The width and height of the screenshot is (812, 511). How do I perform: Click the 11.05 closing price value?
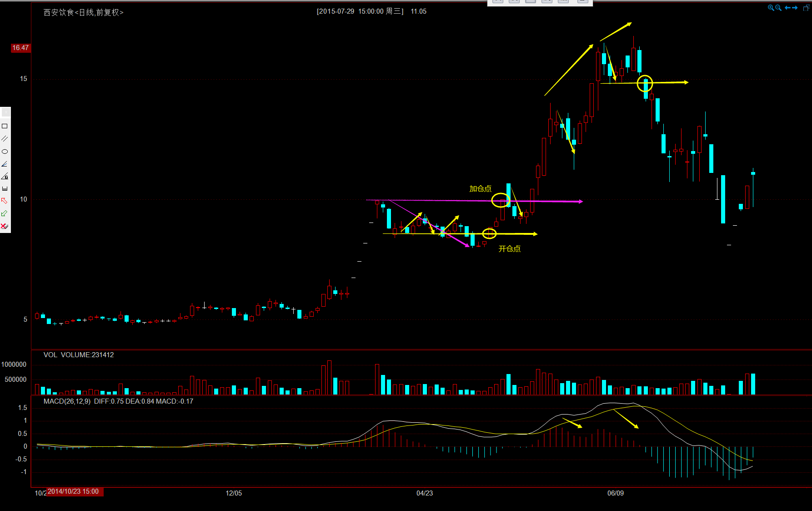(x=418, y=11)
